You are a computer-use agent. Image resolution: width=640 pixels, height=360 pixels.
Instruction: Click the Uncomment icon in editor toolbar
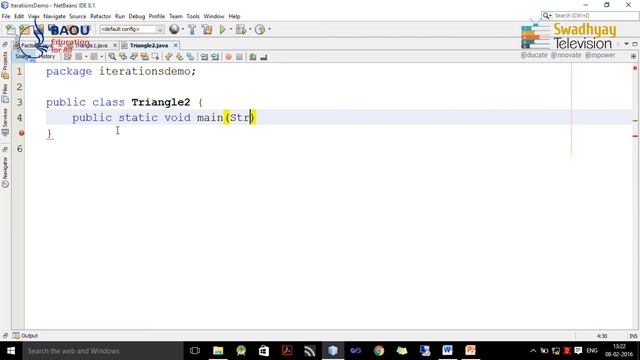pos(264,57)
